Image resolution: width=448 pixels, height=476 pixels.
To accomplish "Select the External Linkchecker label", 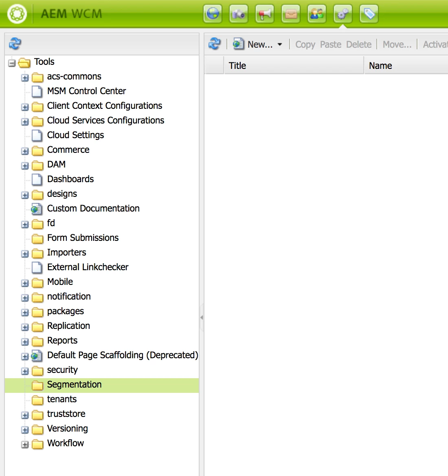I will [88, 267].
